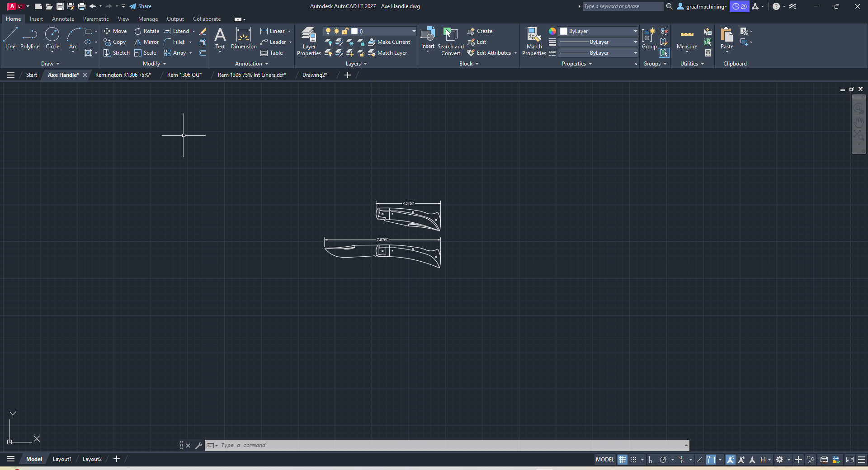Viewport: 868px width, 470px height.
Task: Insert a Table annotation
Action: point(272,53)
